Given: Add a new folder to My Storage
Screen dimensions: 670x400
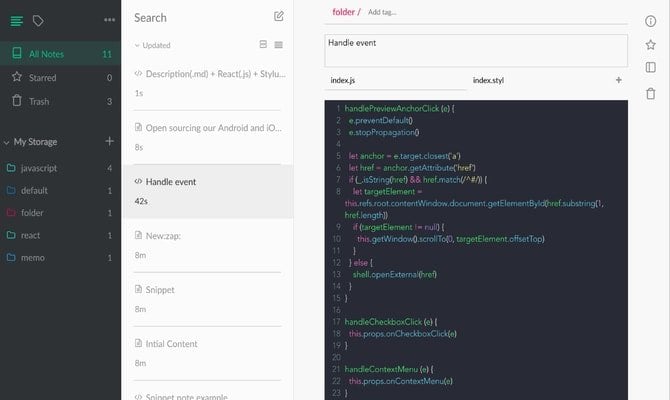Looking at the screenshot, I should [109, 141].
